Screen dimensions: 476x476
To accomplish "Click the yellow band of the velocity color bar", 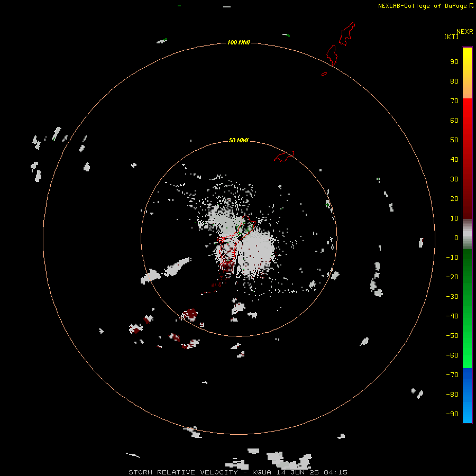I will (467, 73).
